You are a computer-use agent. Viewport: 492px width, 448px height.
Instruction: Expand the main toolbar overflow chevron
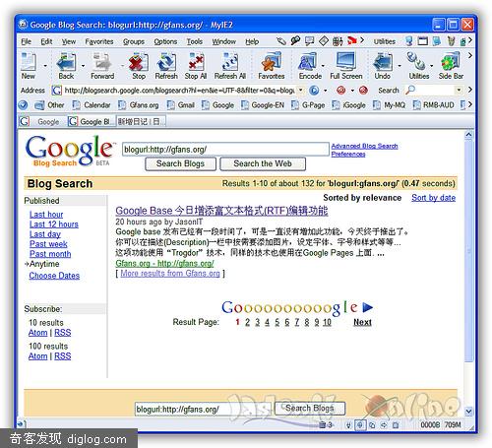coord(470,55)
